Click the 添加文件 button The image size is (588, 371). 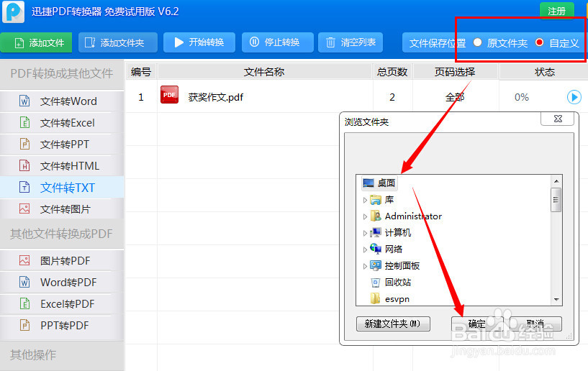(37, 42)
